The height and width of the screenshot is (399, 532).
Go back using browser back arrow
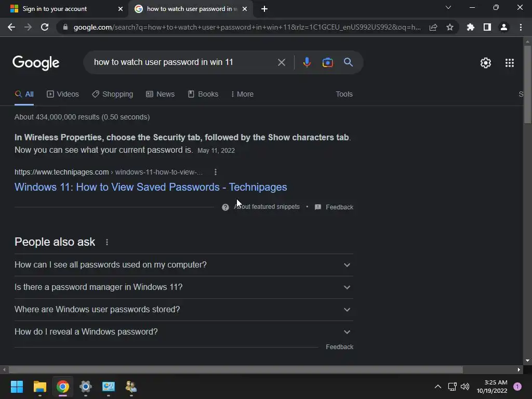[11, 27]
